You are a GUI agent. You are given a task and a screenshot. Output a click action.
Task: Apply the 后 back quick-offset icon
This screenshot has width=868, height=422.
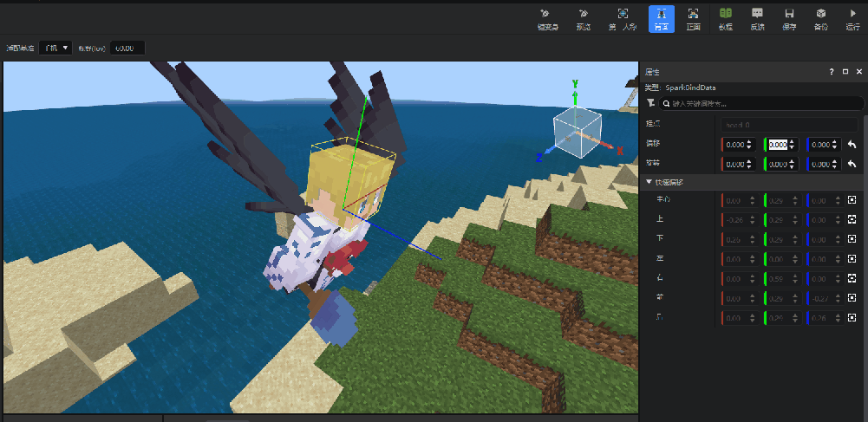tap(852, 318)
